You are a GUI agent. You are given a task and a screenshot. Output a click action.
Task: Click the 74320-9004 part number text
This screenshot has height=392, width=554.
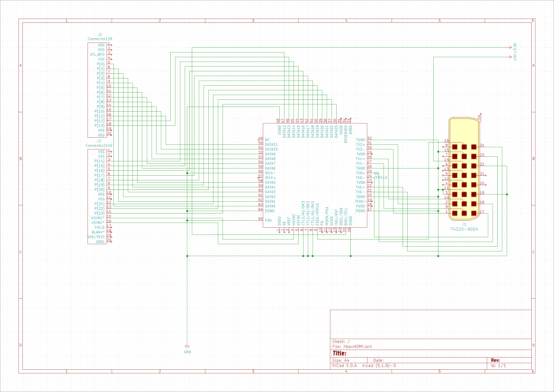(464, 229)
